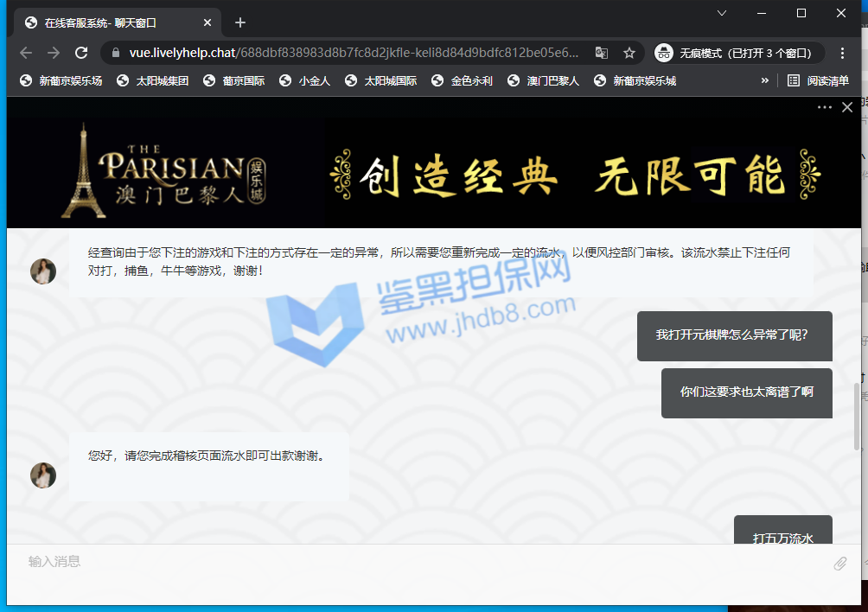Screen dimensions: 868x612
Task: Go back to the previous page
Action: [x=26, y=53]
